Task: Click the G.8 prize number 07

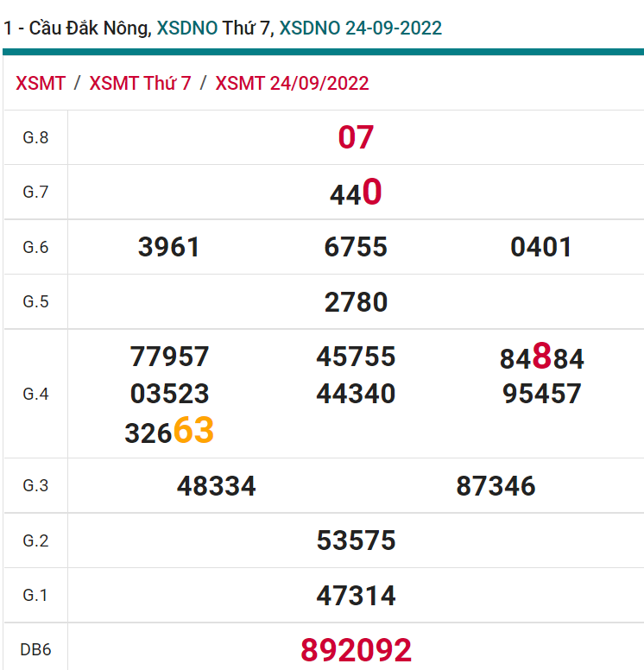Action: [x=356, y=137]
